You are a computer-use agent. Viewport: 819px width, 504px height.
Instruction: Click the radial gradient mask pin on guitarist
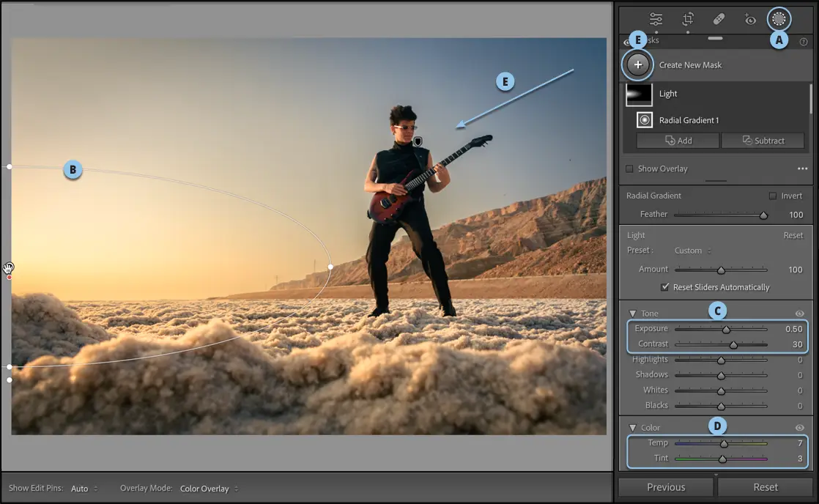coord(418,141)
